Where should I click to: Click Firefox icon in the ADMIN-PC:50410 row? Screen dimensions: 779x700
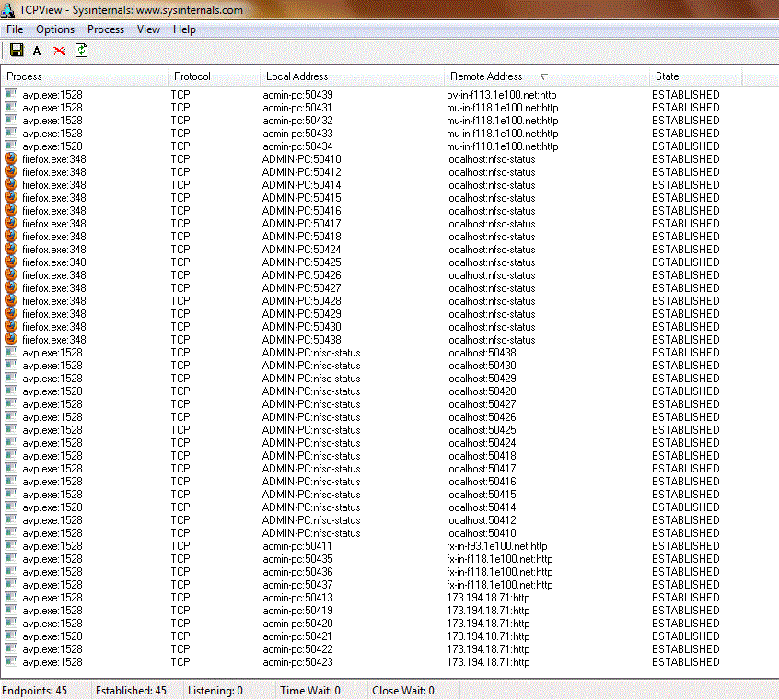[x=11, y=158]
